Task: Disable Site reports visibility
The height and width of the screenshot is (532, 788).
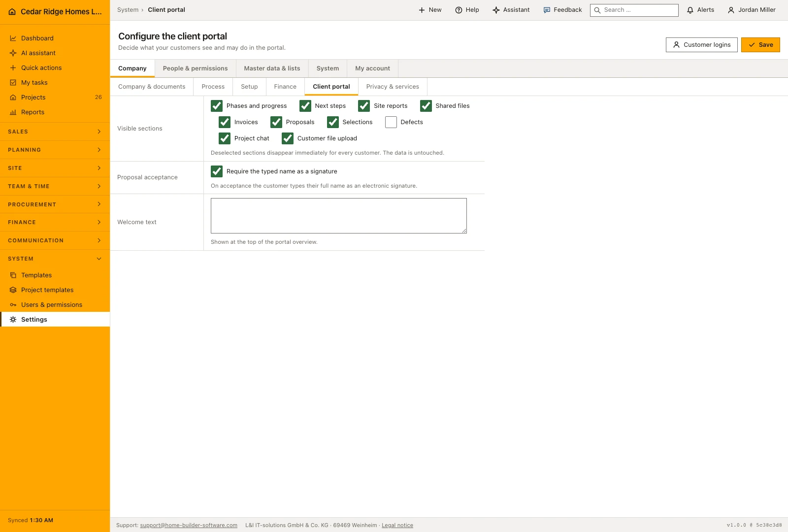Action: tap(364, 106)
